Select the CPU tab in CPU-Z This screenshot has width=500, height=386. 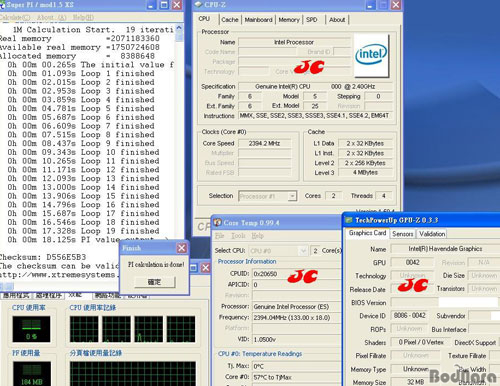[204, 19]
